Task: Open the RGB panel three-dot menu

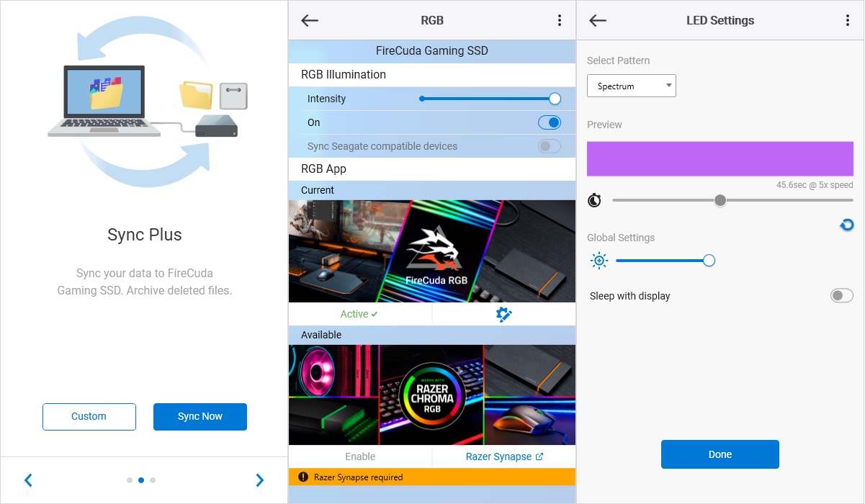Action: [x=560, y=20]
